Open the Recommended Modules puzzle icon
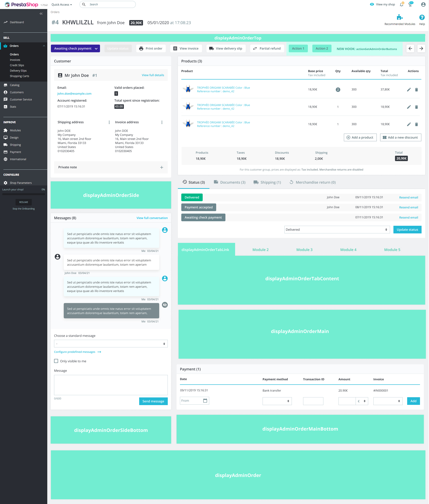This screenshot has height=504, width=429. point(399,17)
